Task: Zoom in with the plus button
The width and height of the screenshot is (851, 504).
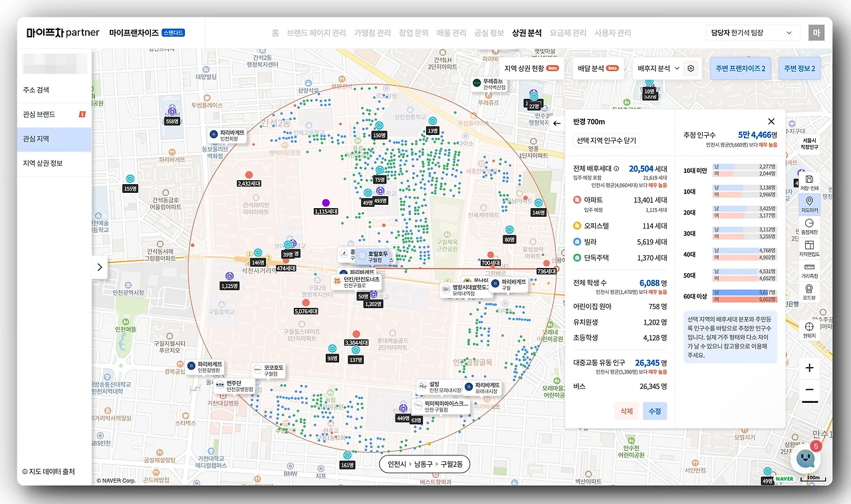Action: [x=809, y=368]
